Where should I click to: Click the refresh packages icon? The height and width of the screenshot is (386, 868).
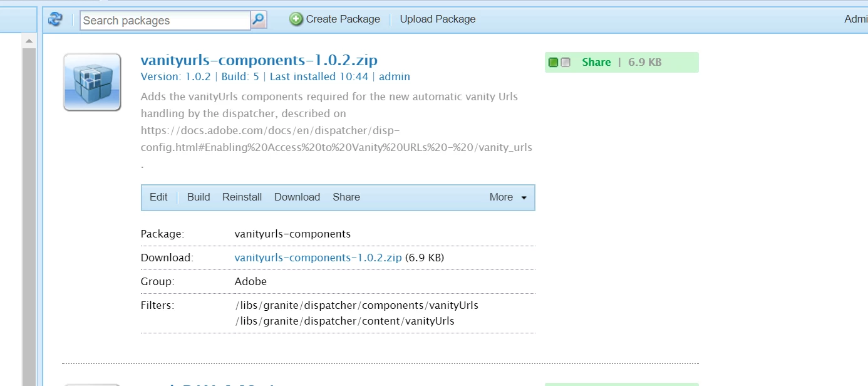[55, 19]
